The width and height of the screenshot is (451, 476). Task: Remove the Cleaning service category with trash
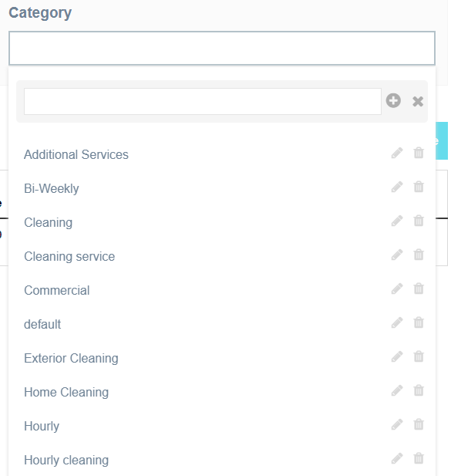[419, 255]
